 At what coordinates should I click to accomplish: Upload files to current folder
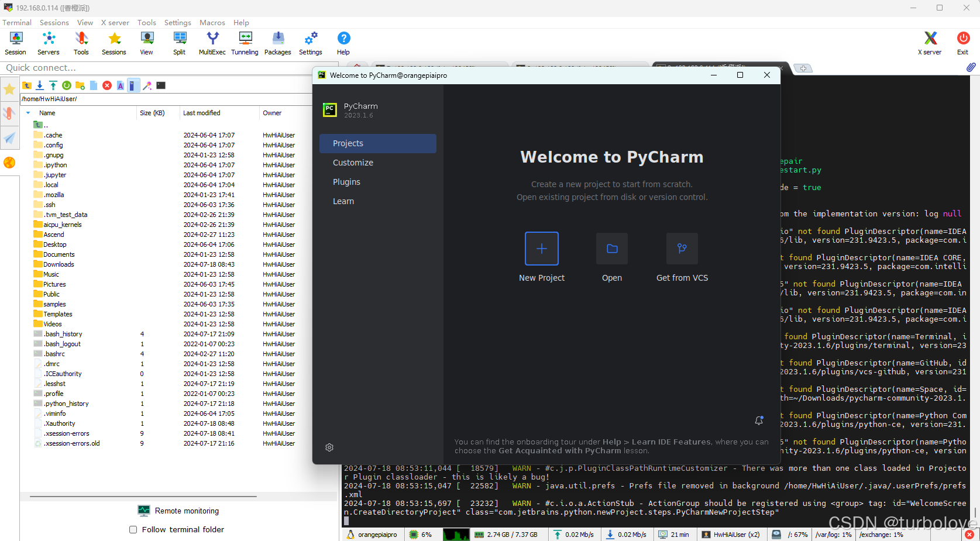pyautogui.click(x=53, y=85)
